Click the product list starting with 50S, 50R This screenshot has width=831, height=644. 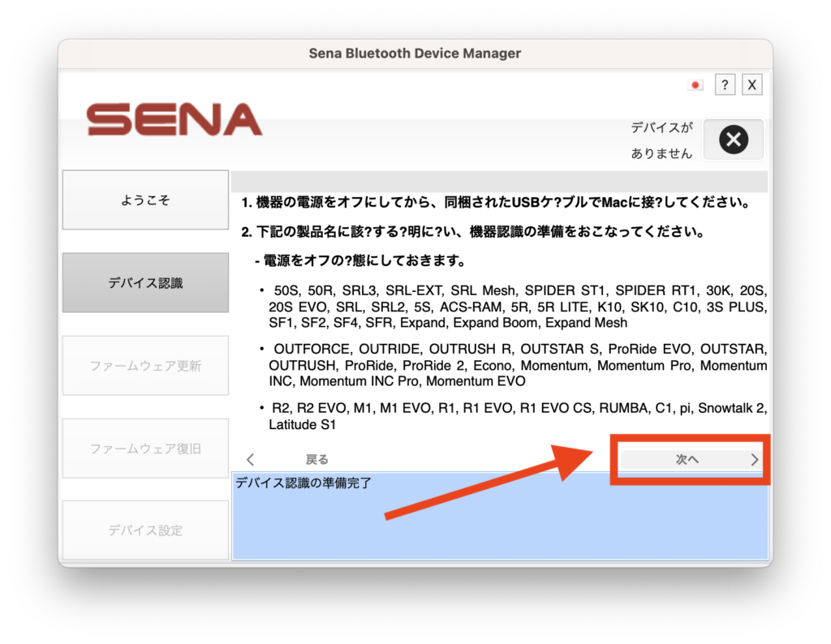click(x=517, y=307)
